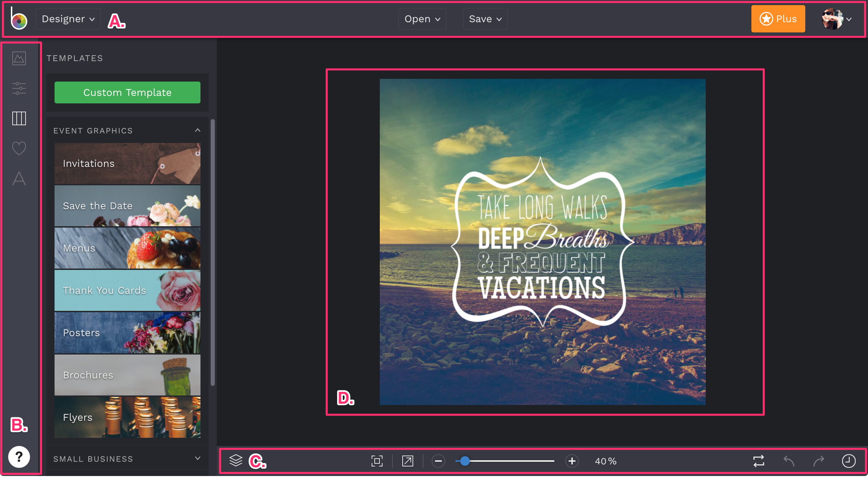
Task: Click the vacation poster canvas image
Action: click(x=543, y=242)
